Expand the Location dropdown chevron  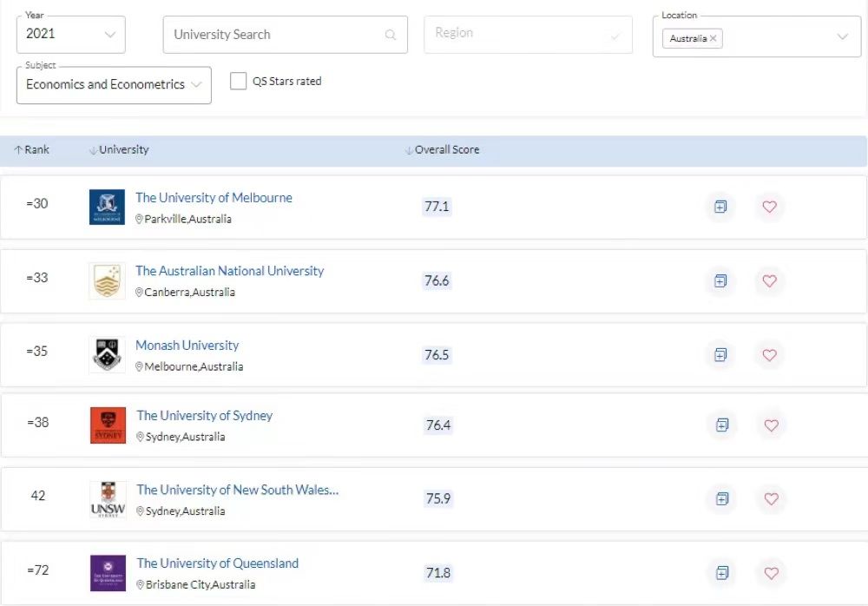pyautogui.click(x=843, y=36)
